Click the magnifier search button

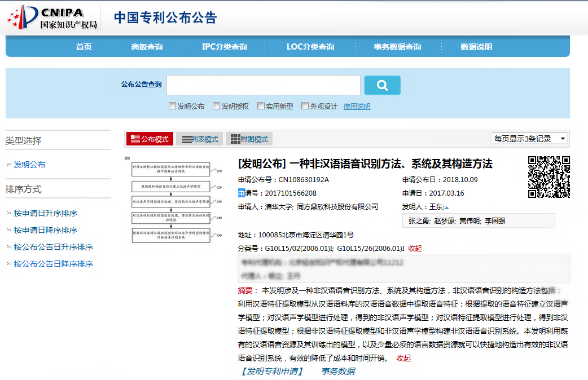tap(382, 85)
